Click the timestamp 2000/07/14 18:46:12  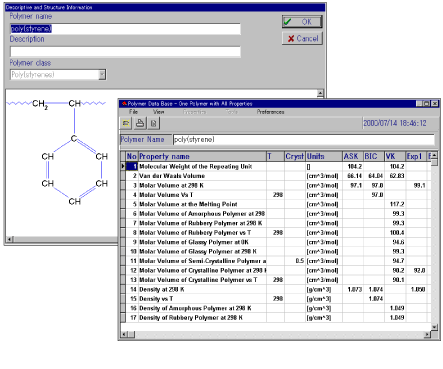click(395, 123)
